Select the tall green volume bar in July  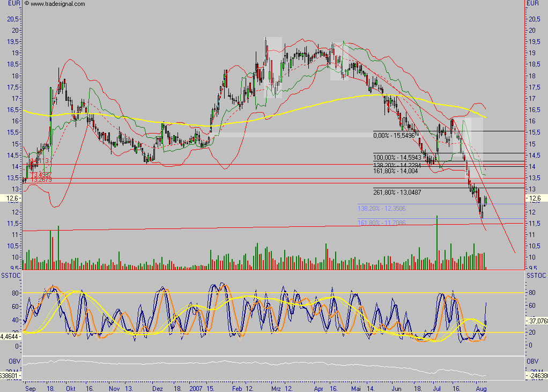[437, 241]
